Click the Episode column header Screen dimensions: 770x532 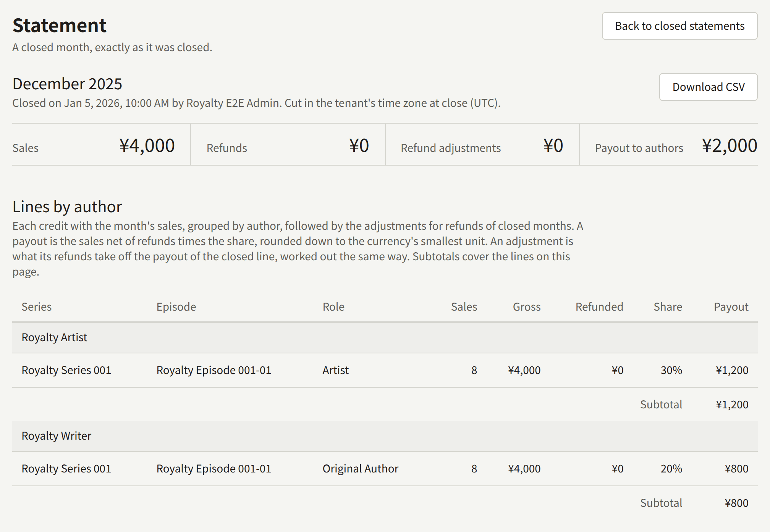point(176,307)
